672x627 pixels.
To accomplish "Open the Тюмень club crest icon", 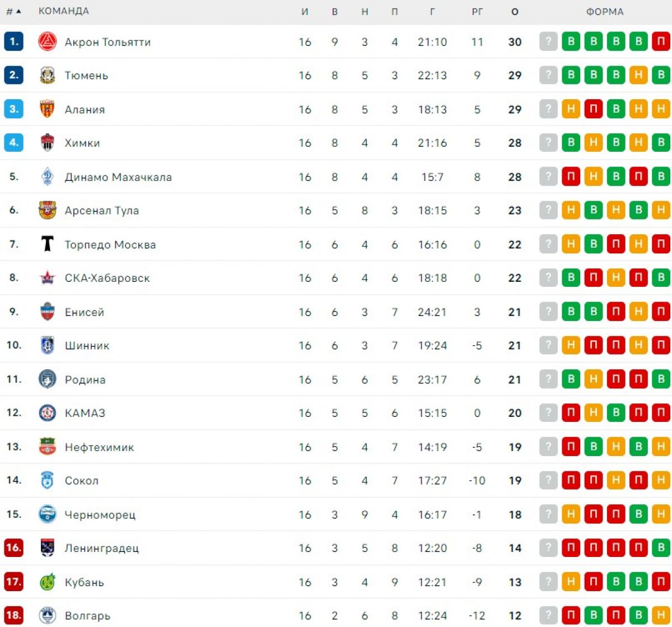I will (48, 76).
